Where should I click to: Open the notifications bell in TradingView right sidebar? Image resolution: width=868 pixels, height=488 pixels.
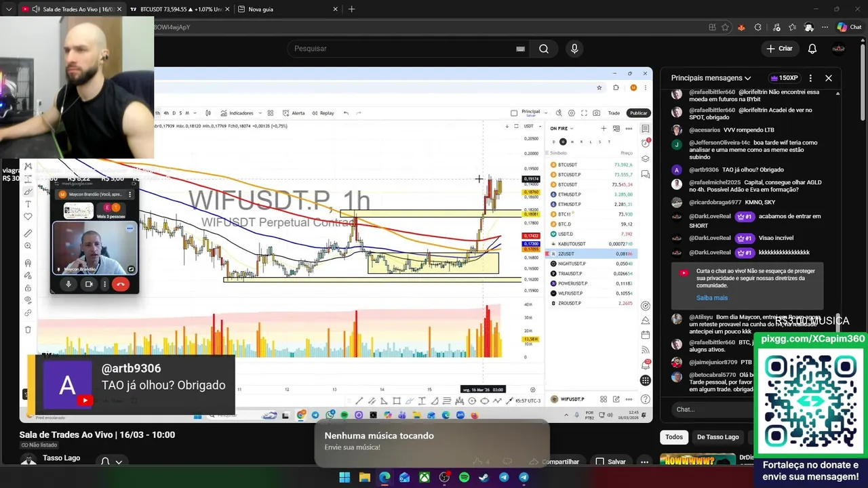click(646, 365)
